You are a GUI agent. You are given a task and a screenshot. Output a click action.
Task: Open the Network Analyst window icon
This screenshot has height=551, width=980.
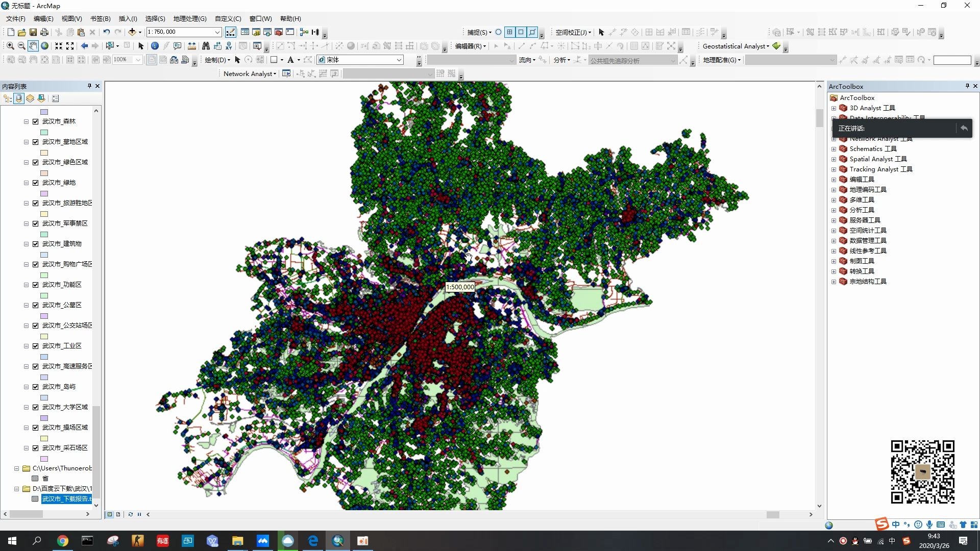tap(286, 74)
